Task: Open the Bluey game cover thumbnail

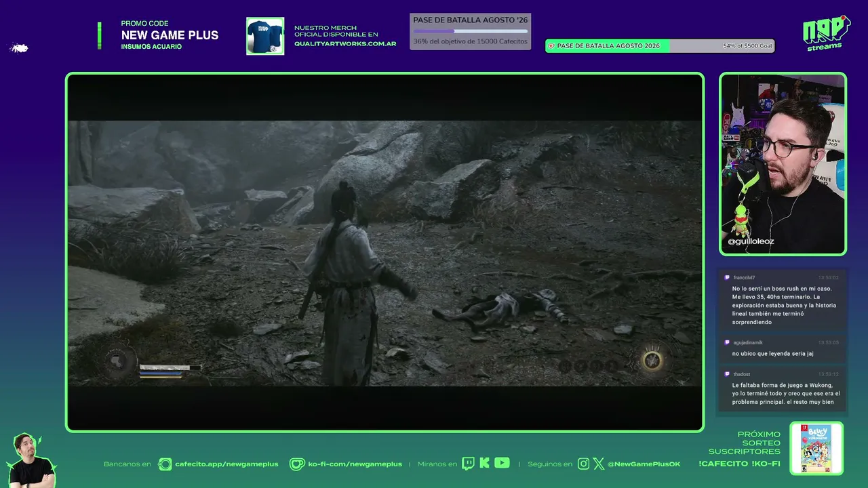Action: point(816,448)
